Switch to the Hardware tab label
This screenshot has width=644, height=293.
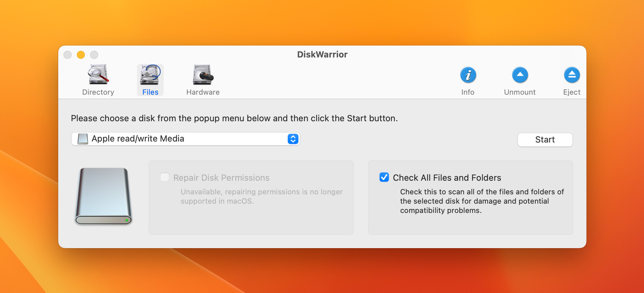[203, 92]
